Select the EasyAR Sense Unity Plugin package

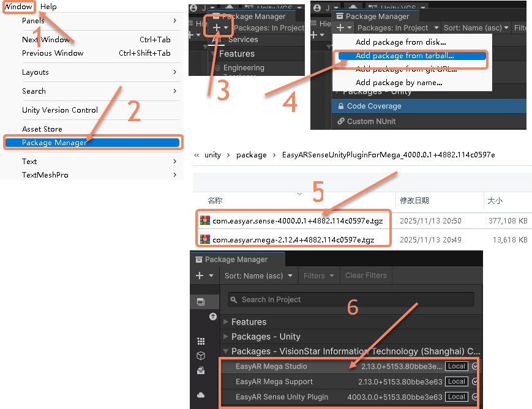(350, 397)
